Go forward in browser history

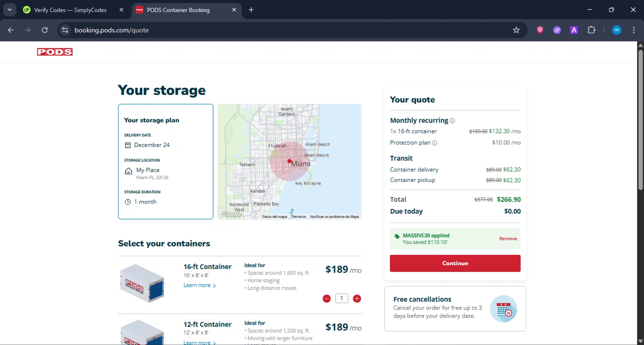(27, 30)
